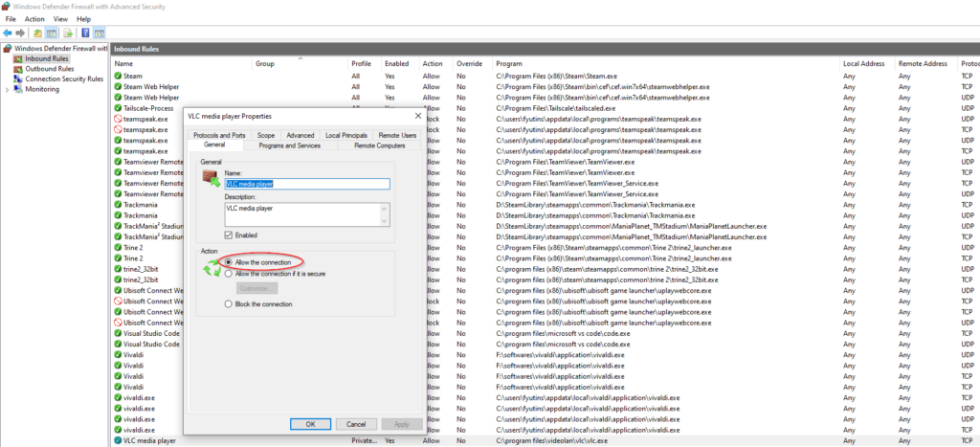This screenshot has width=980, height=447.
Task: Click the Up one level folder icon
Action: pyautogui.click(x=37, y=33)
